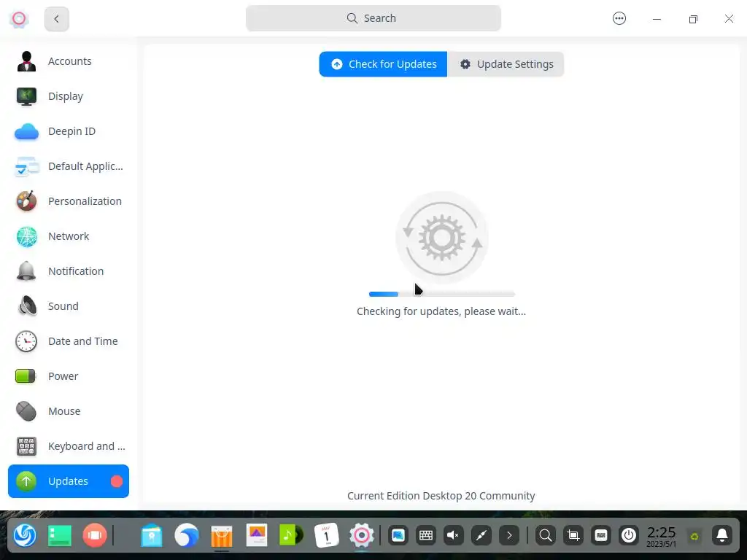Open Mouse settings in the sidebar

69,411
